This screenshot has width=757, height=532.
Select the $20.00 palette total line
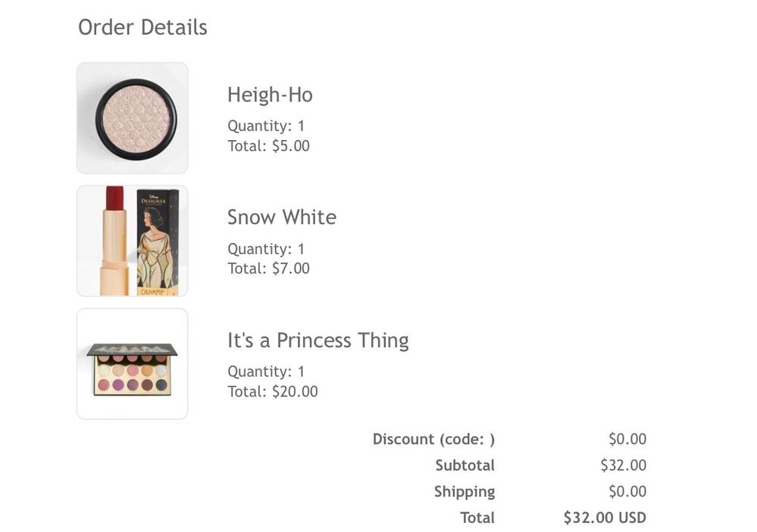click(273, 391)
